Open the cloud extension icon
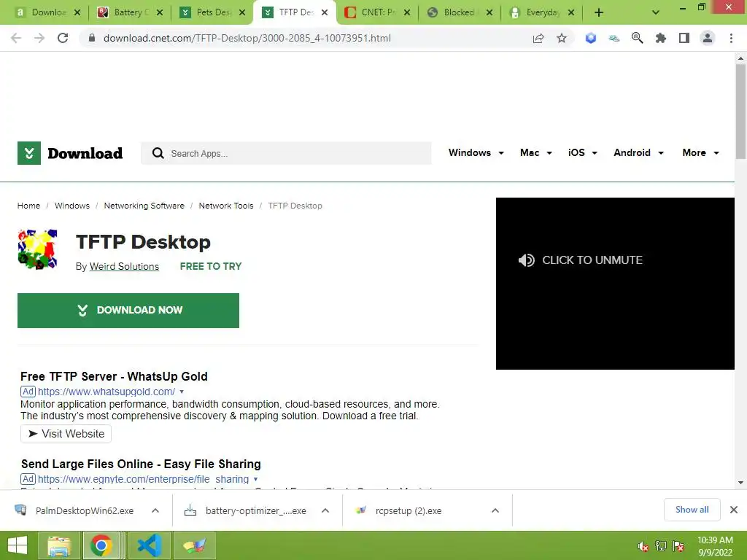The height and width of the screenshot is (560, 747). click(x=614, y=38)
